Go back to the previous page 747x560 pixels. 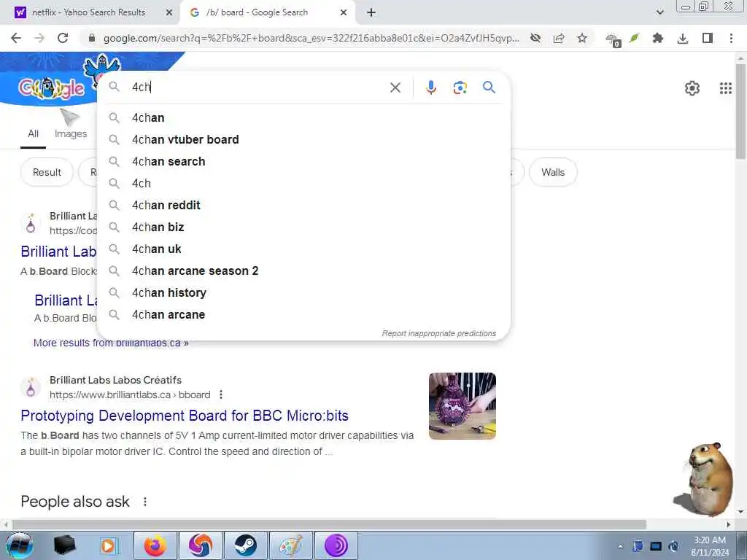coord(16,38)
